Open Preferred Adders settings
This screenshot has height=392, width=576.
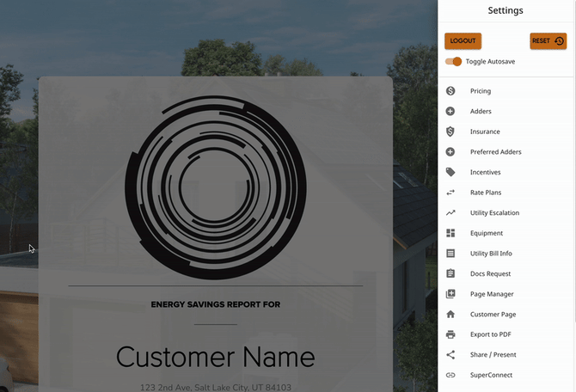[x=495, y=152]
